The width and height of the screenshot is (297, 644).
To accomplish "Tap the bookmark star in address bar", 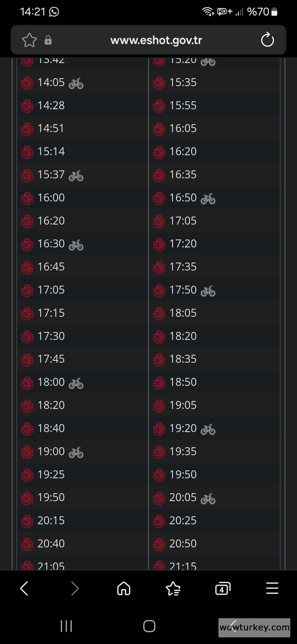I will [29, 40].
